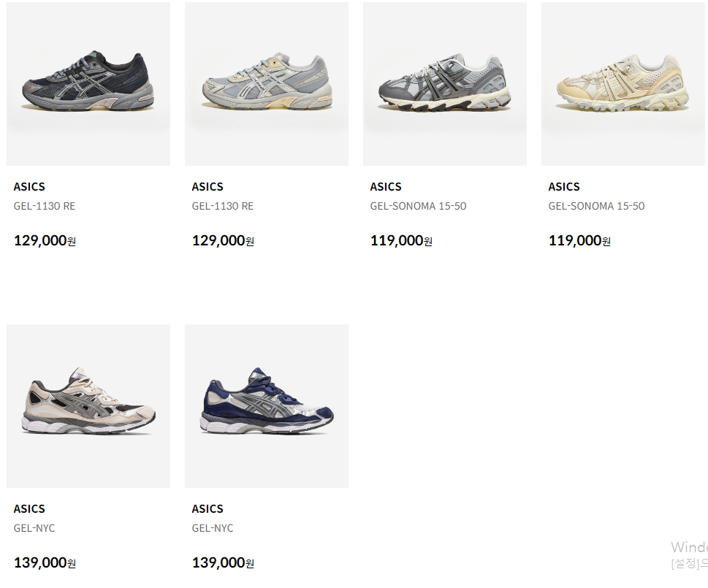Select the second GEL-1130 RE product name
The width and height of the screenshot is (708, 588).
pyautogui.click(x=223, y=206)
